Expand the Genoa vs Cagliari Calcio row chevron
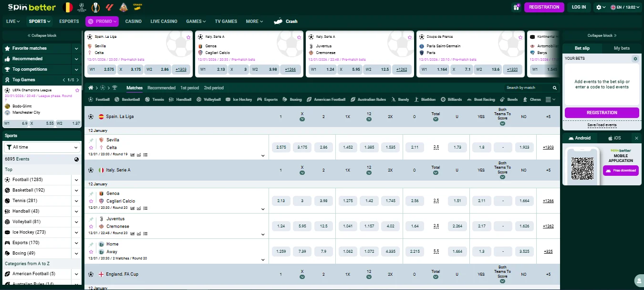644x290 pixels. pos(263,209)
